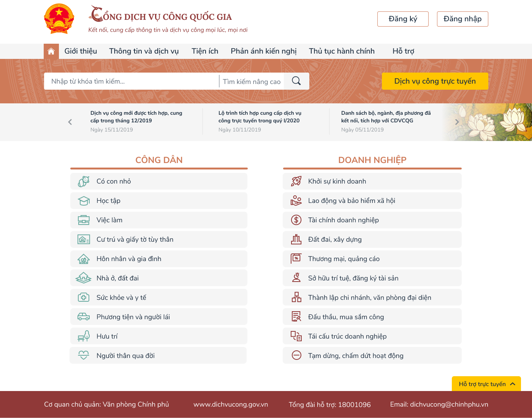Click the heart icon for Người thân qua đời

[84, 356]
